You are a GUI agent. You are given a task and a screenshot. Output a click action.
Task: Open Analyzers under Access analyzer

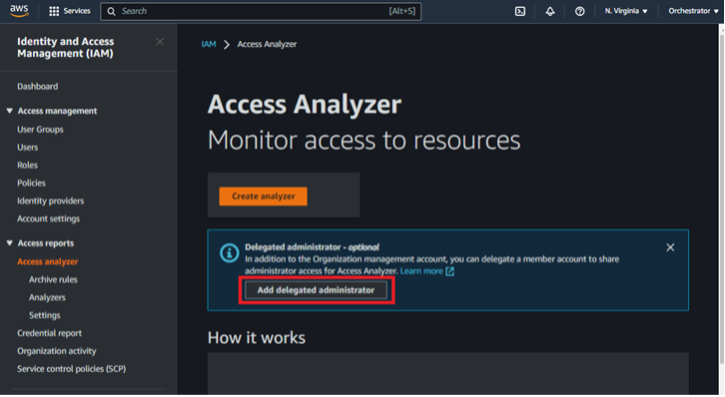pyautogui.click(x=47, y=298)
